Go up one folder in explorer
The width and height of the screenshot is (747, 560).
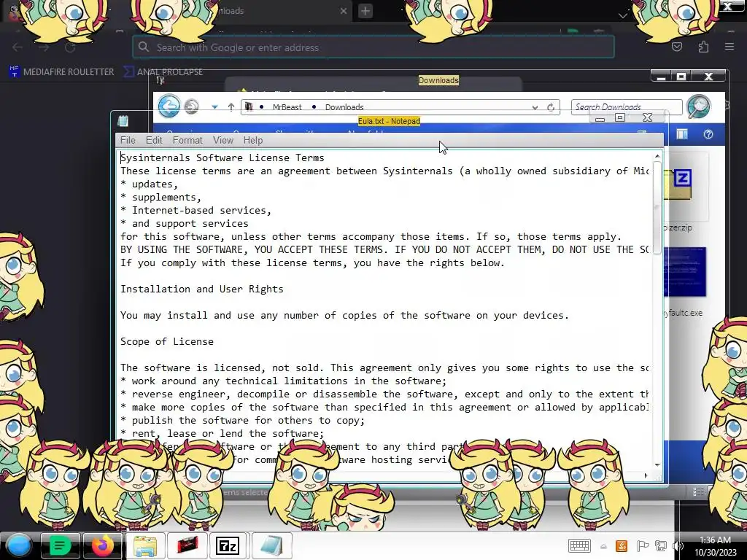(231, 107)
